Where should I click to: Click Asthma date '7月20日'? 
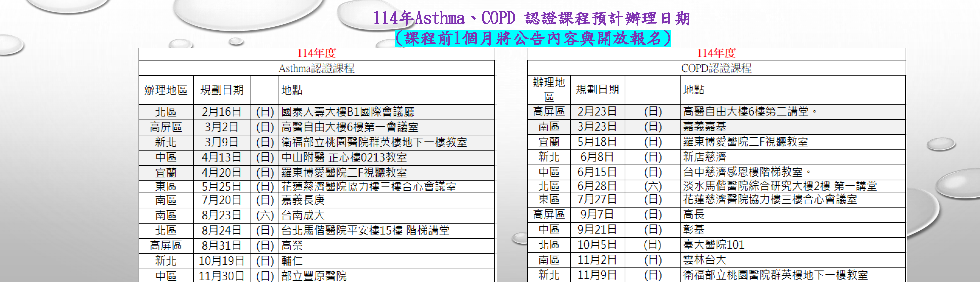point(222,200)
